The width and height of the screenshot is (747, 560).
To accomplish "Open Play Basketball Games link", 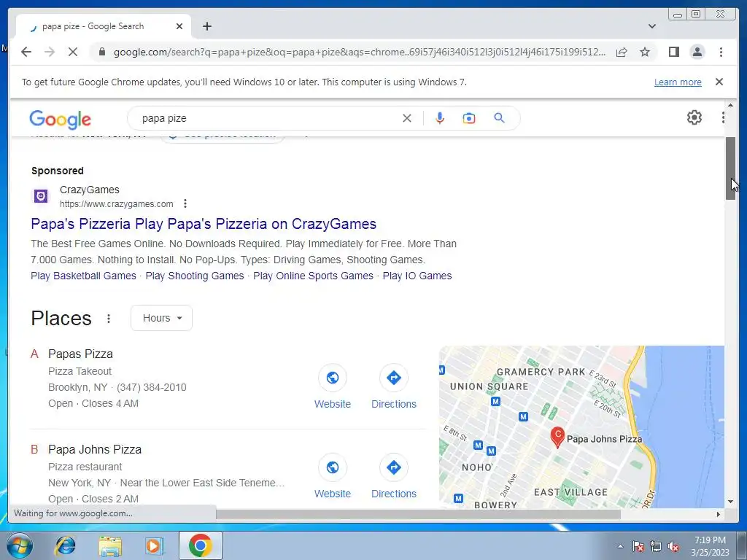I will click(x=83, y=276).
